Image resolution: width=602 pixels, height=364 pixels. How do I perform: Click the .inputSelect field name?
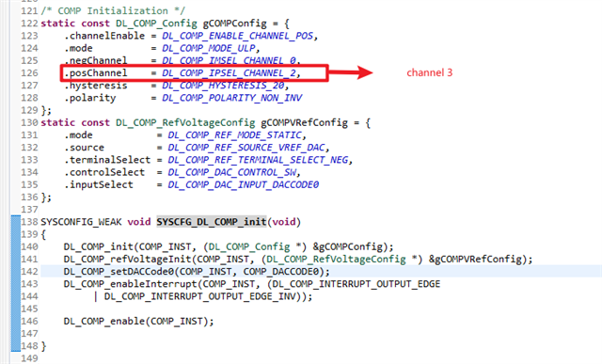98,184
